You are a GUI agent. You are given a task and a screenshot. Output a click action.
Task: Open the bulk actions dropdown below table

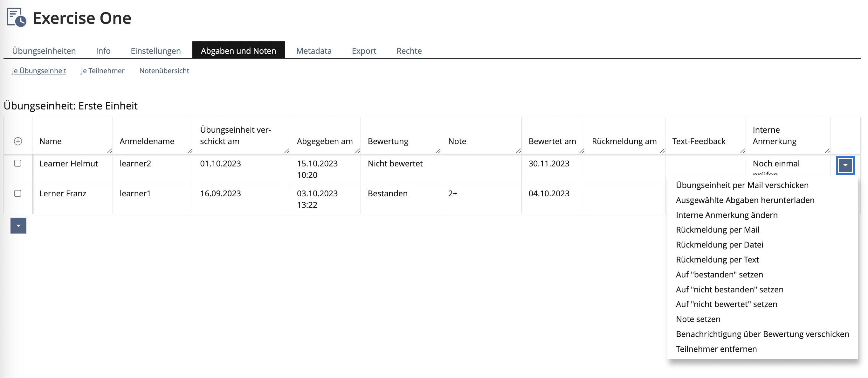coord(18,226)
